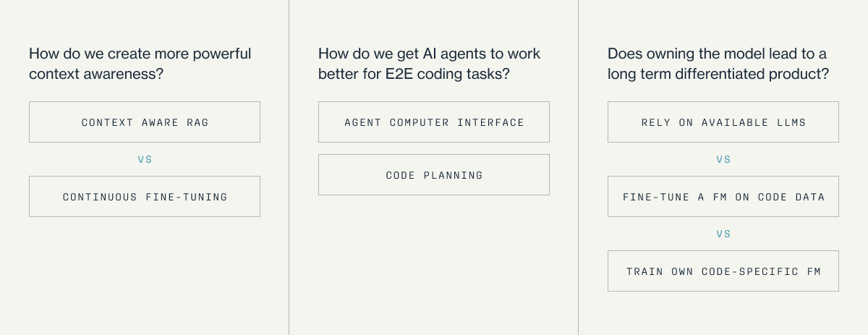868x335 pixels.
Task: Click VS below Context Aware RAG
Action: coord(145,159)
